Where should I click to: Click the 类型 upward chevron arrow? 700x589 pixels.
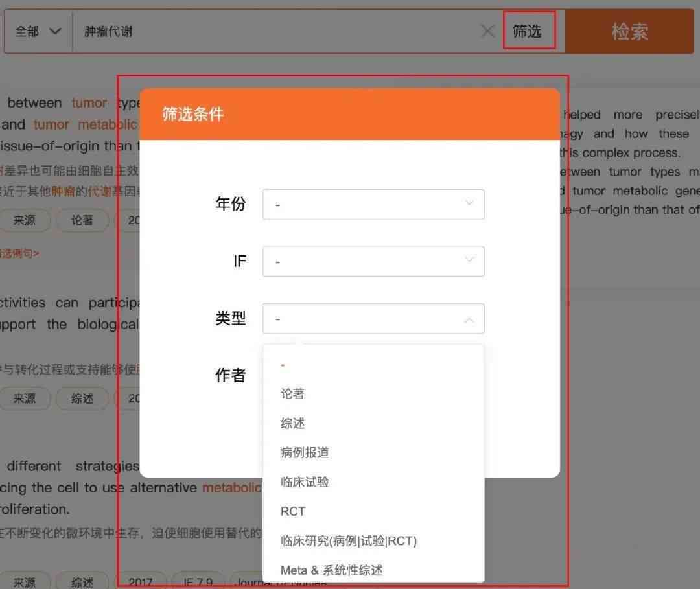[469, 320]
